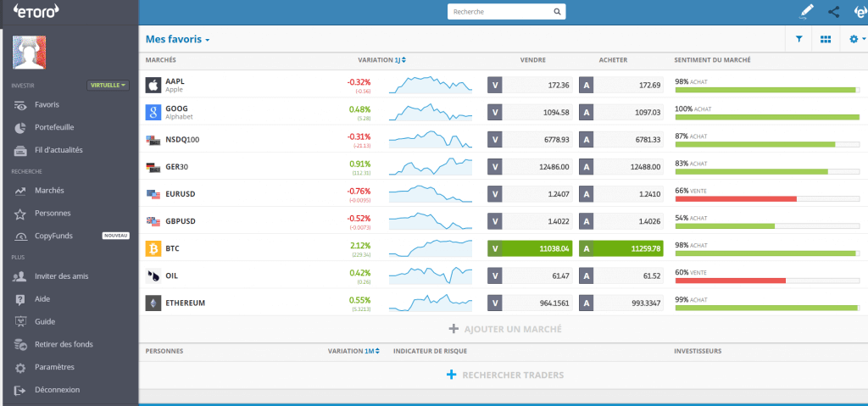
Task: Click AJOUTER UN MARCHÉ link
Action: [505, 329]
